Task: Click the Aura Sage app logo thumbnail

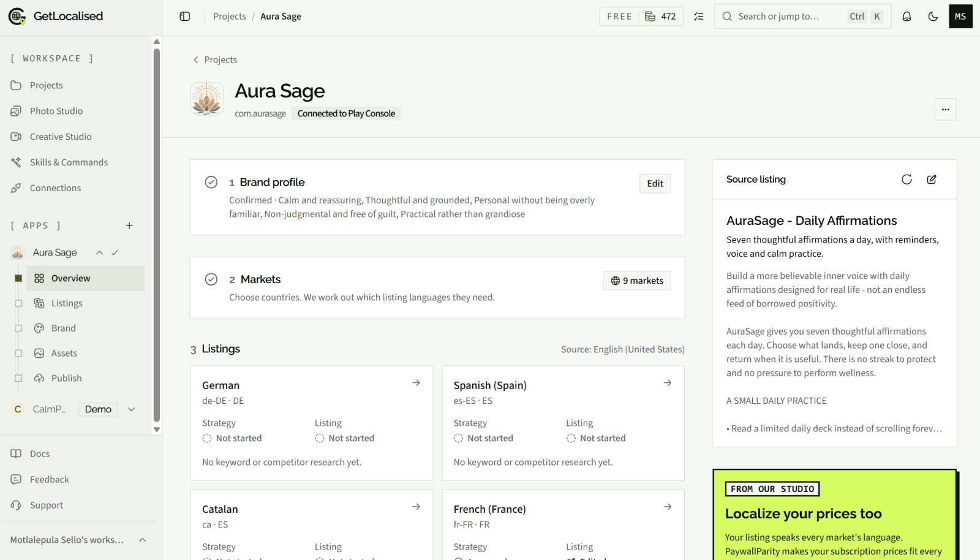Action: pos(207,99)
